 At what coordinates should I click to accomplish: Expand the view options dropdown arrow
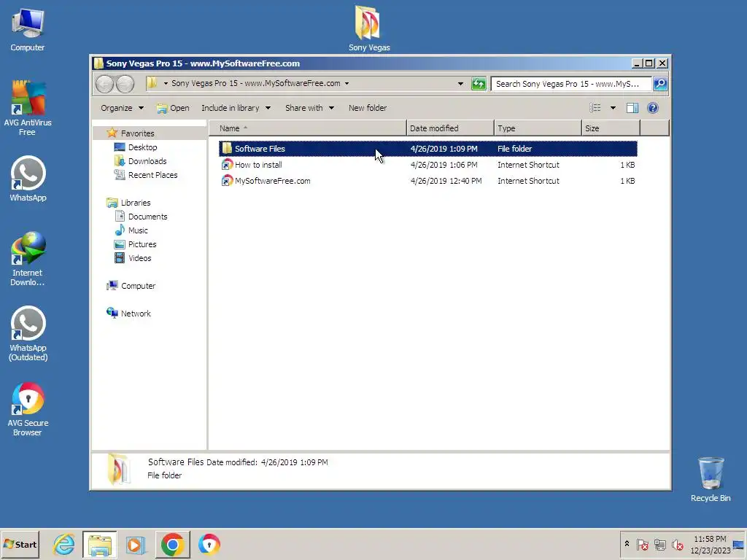pyautogui.click(x=613, y=108)
